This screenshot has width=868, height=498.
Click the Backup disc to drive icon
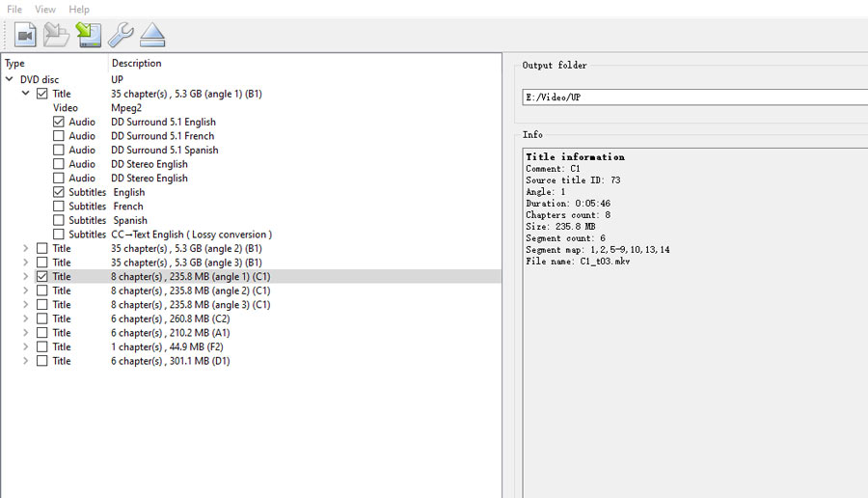coord(89,35)
